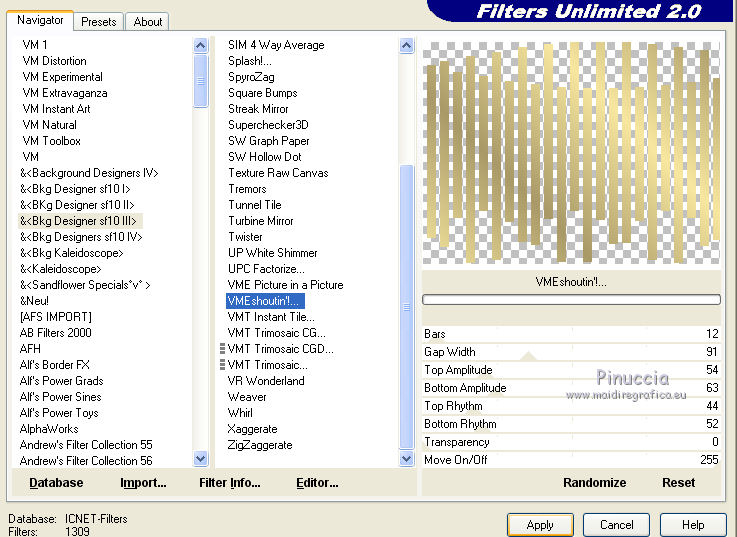737x537 pixels.
Task: Choose ZigZaggerate filter
Action: click(x=260, y=444)
